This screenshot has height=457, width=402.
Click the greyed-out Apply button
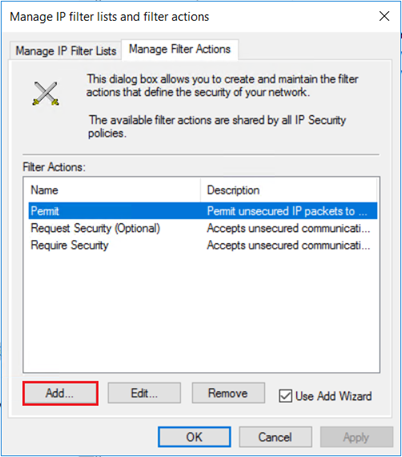coord(356,437)
